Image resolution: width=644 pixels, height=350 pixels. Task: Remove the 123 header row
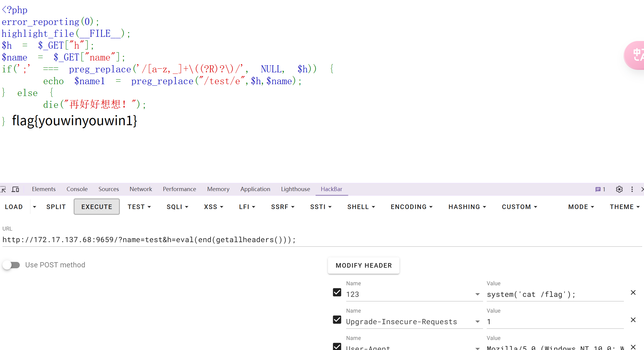click(x=633, y=292)
